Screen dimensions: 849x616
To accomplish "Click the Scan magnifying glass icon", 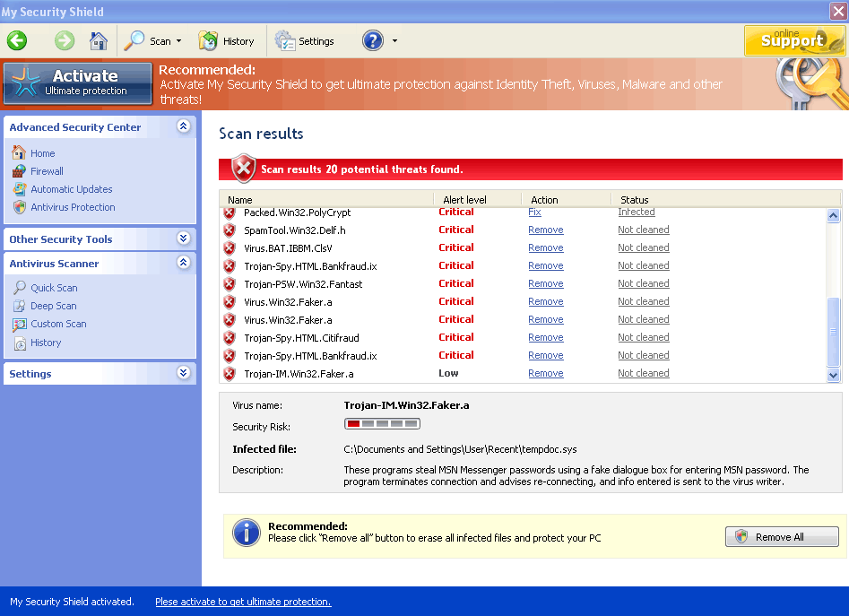I will tap(135, 41).
